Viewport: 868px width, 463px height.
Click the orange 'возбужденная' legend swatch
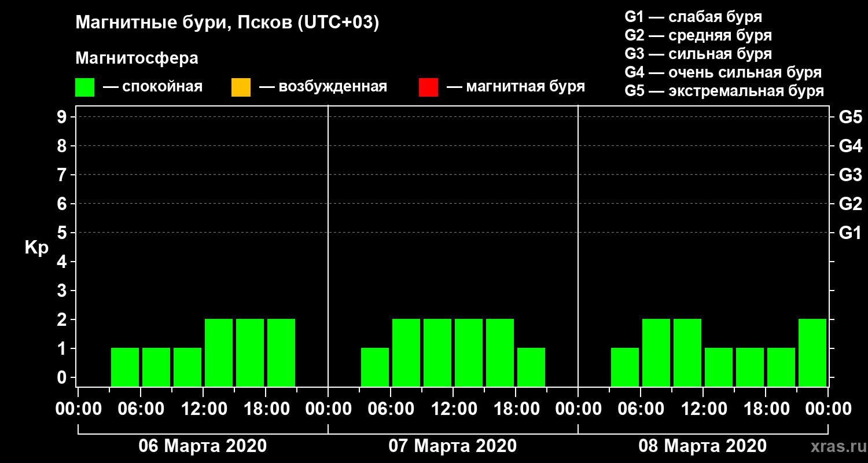tap(241, 87)
